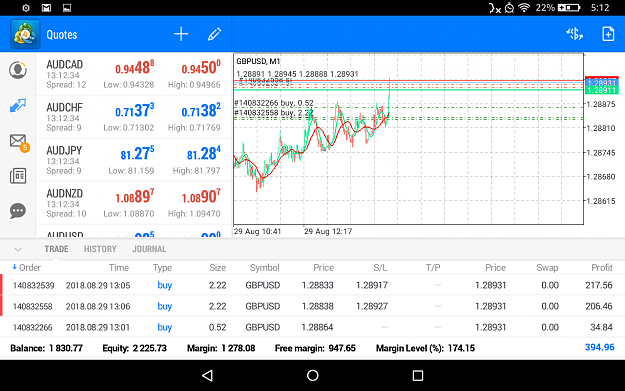Viewport: 625px width, 391px height.
Task: Tap Balance 1 830.77 value
Action: (66, 348)
